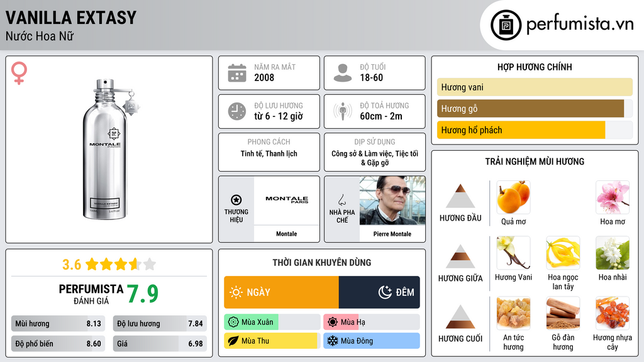The width and height of the screenshot is (644, 362).
Task: Select the Đêm nighttime bar
Action: click(379, 292)
